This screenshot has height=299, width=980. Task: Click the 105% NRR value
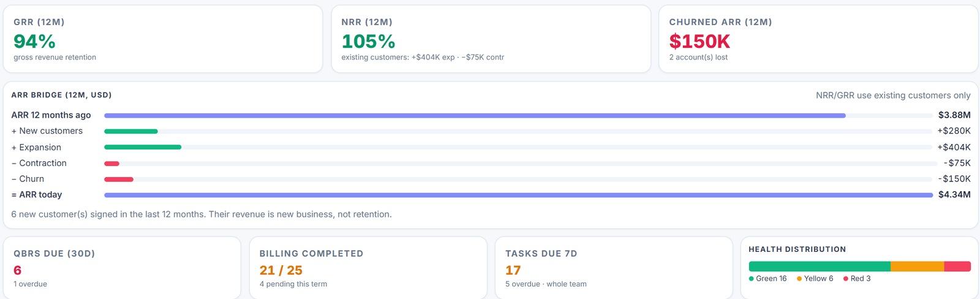(x=368, y=41)
